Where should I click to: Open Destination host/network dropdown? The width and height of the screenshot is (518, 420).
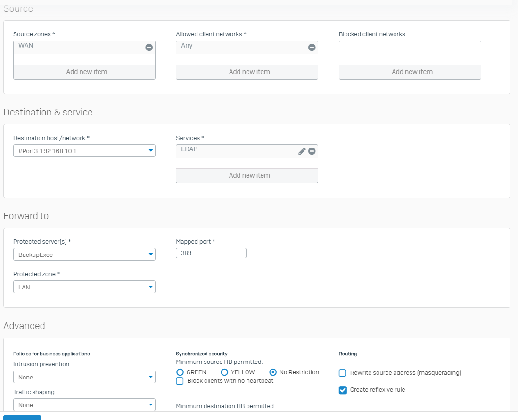[x=84, y=151]
